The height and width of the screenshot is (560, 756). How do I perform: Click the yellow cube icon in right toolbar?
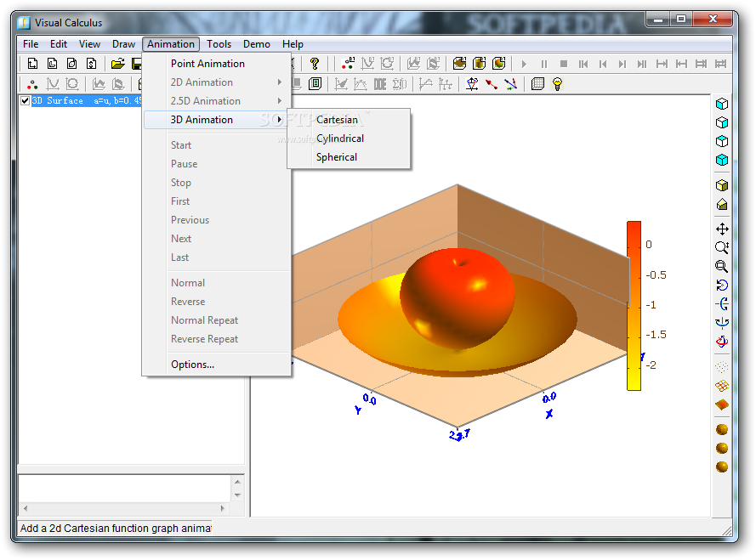pyautogui.click(x=722, y=185)
